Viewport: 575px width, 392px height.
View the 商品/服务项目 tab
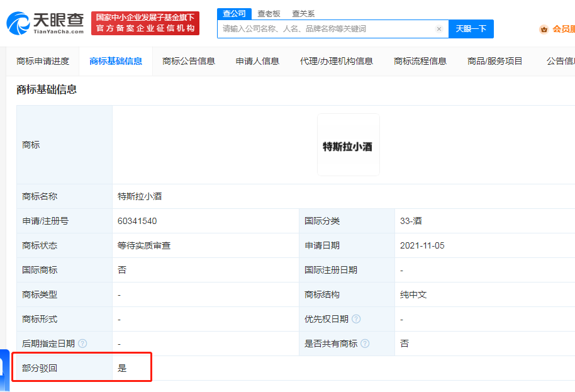[x=493, y=61]
